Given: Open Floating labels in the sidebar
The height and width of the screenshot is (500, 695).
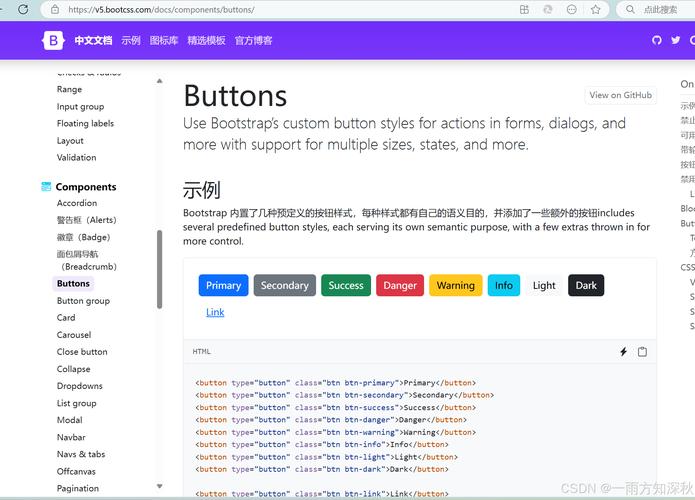Looking at the screenshot, I should pyautogui.click(x=85, y=124).
